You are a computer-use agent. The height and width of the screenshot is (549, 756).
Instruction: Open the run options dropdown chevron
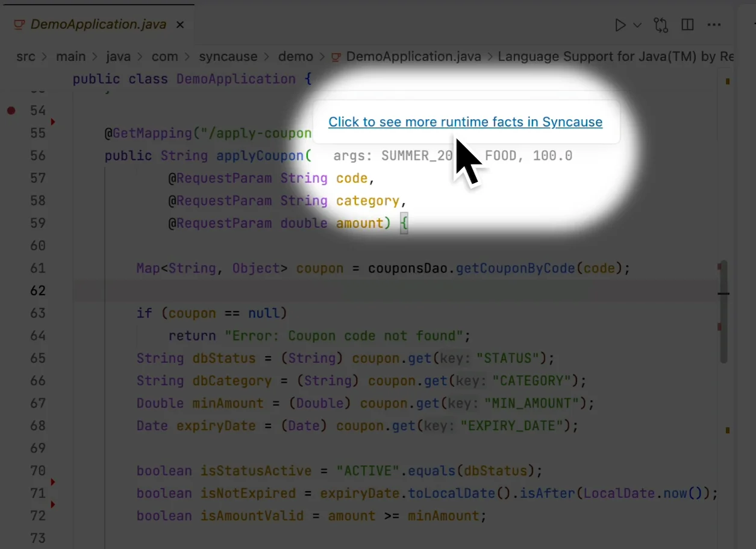pyautogui.click(x=637, y=25)
